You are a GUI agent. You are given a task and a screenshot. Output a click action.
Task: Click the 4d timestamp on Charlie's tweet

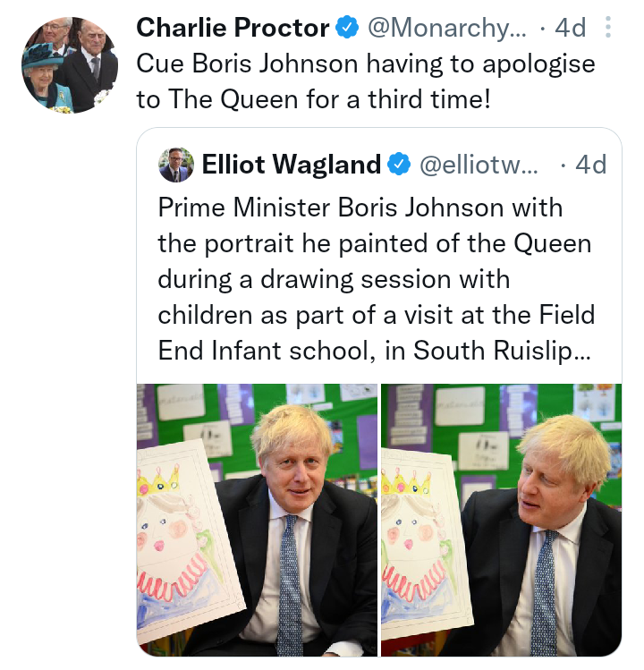[x=570, y=28]
